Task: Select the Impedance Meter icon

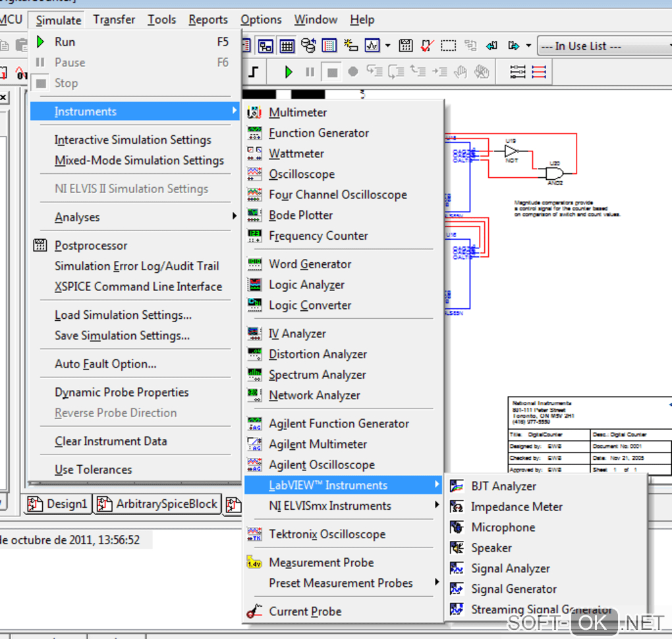Action: tap(457, 507)
